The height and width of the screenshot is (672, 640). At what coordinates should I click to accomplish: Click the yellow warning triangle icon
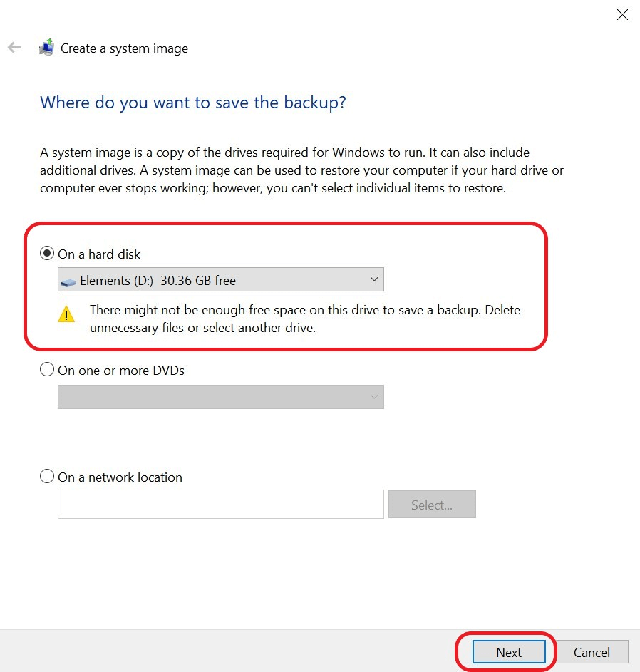[x=66, y=314]
